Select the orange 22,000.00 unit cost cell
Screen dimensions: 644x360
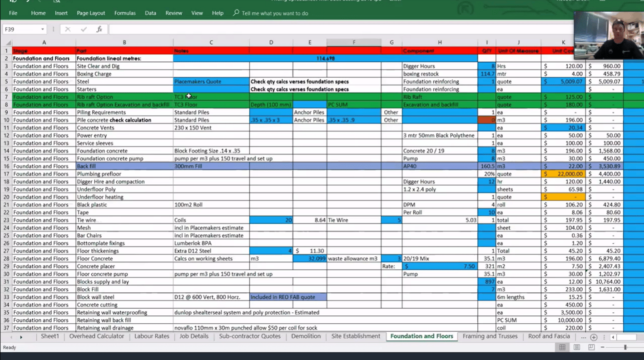(x=563, y=174)
